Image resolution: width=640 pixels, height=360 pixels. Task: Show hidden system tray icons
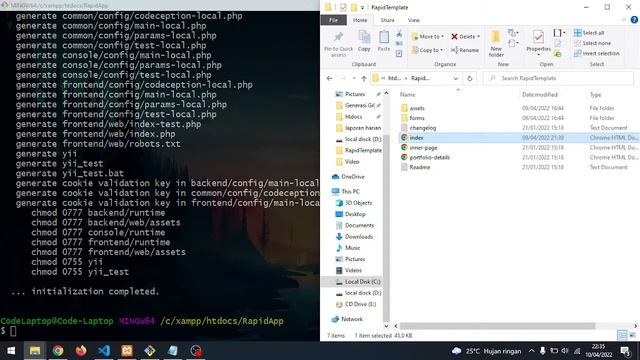pyautogui.click(x=531, y=351)
